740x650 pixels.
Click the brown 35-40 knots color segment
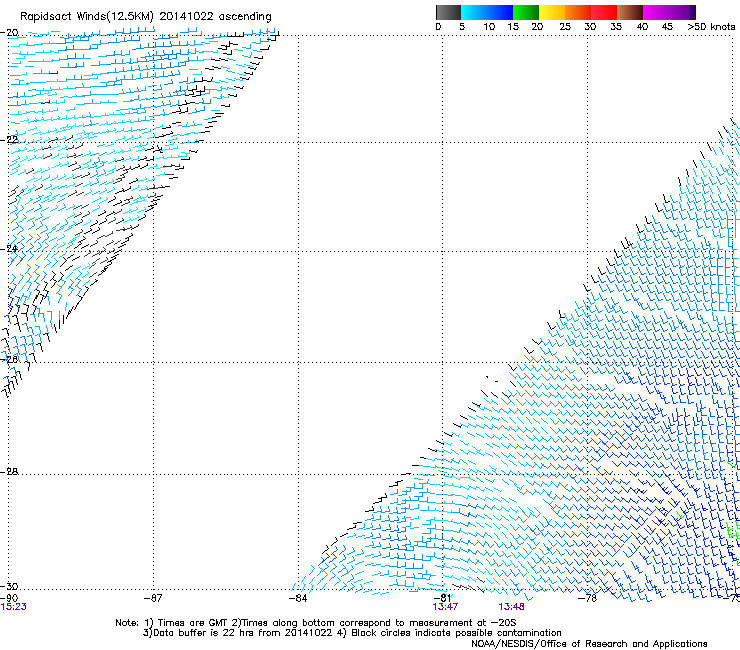tap(630, 12)
